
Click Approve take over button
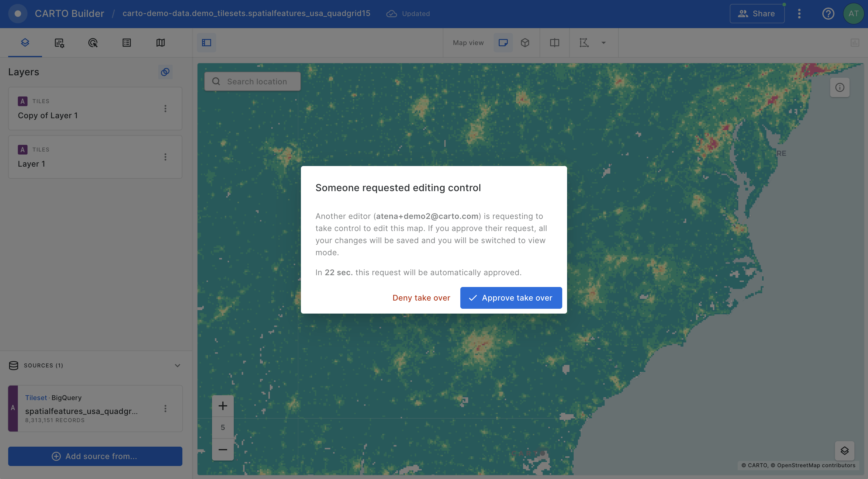tap(511, 298)
